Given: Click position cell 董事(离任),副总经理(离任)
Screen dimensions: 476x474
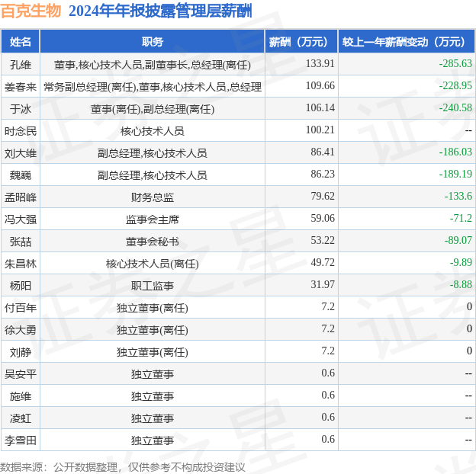Looking at the screenshot, I should (x=153, y=109).
